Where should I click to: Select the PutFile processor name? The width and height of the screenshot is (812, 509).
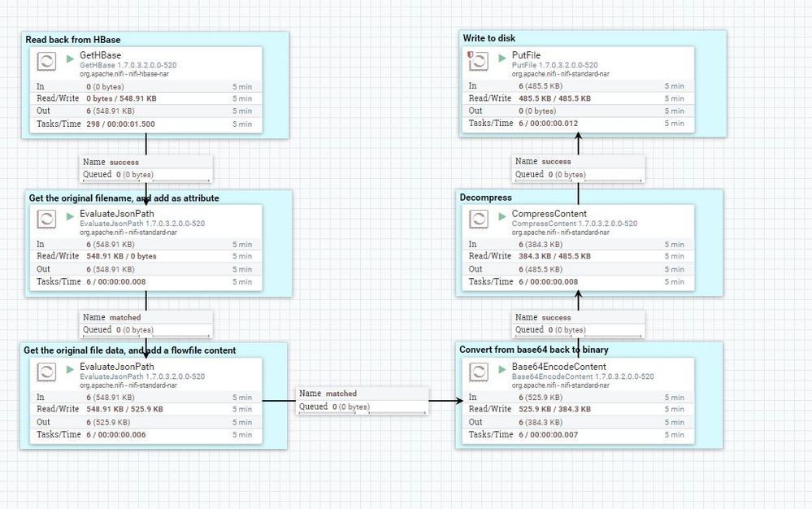pyautogui.click(x=526, y=55)
